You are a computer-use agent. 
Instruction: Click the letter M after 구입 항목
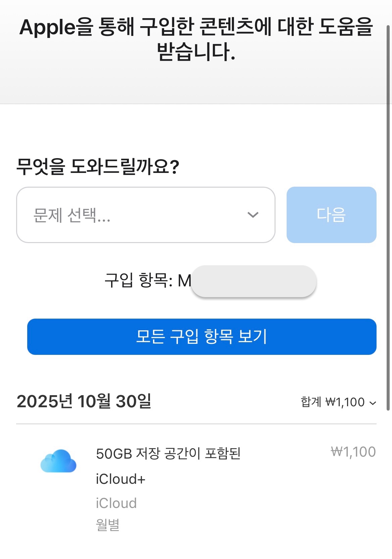184,281
